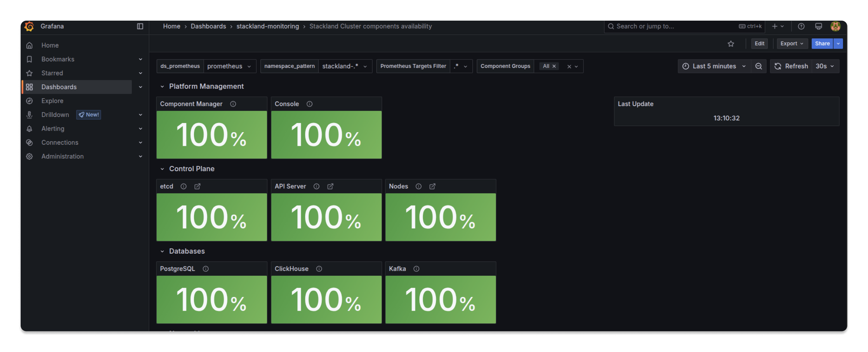Image resolution: width=868 pixels, height=352 pixels.
Task: Open Component Groups dropdown arrow
Action: [576, 67]
